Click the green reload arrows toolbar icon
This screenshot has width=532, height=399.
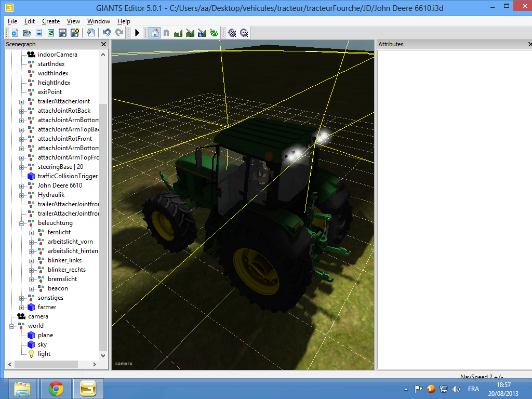pyautogui.click(x=51, y=33)
